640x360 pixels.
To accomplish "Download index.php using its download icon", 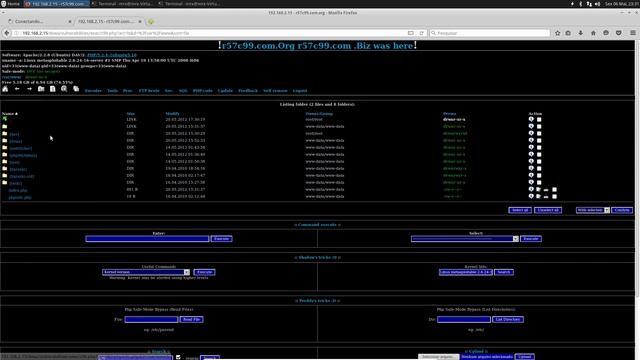I will [546, 190].
